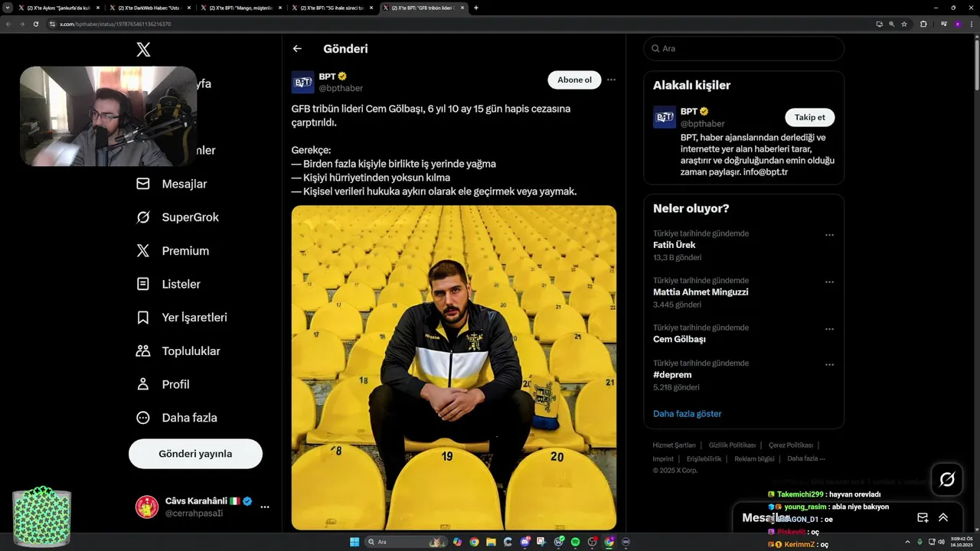Image resolution: width=980 pixels, height=551 pixels.
Task: Open Discord from taskbar
Action: coord(524,542)
